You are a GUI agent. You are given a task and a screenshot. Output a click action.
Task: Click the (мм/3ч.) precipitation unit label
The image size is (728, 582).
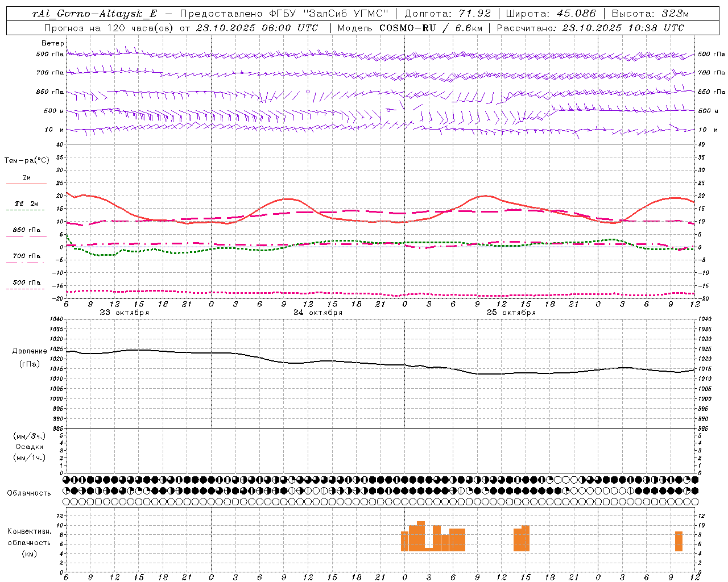[x=30, y=436]
